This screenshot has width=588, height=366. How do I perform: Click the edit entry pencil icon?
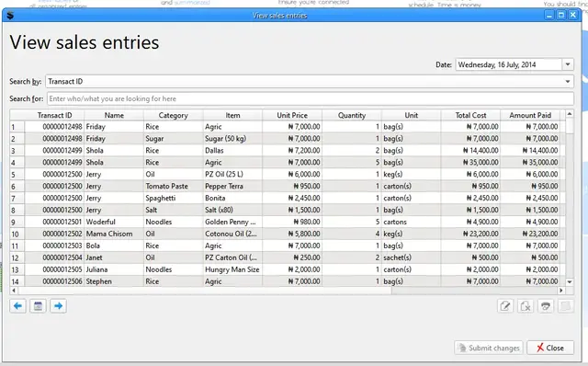pos(505,306)
